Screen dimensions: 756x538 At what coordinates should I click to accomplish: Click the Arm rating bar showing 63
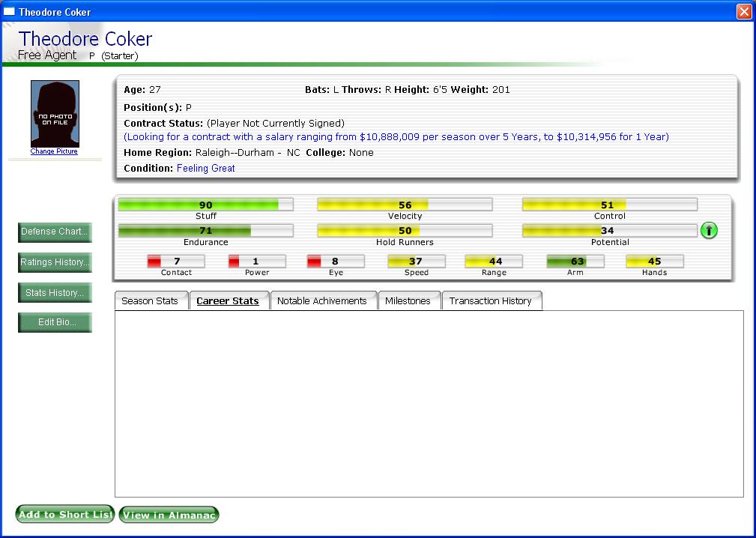click(x=575, y=262)
